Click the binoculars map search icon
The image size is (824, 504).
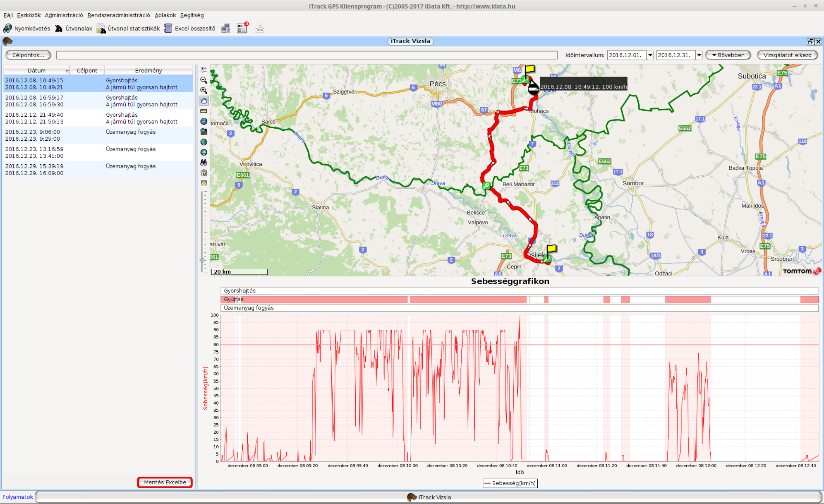click(x=204, y=163)
